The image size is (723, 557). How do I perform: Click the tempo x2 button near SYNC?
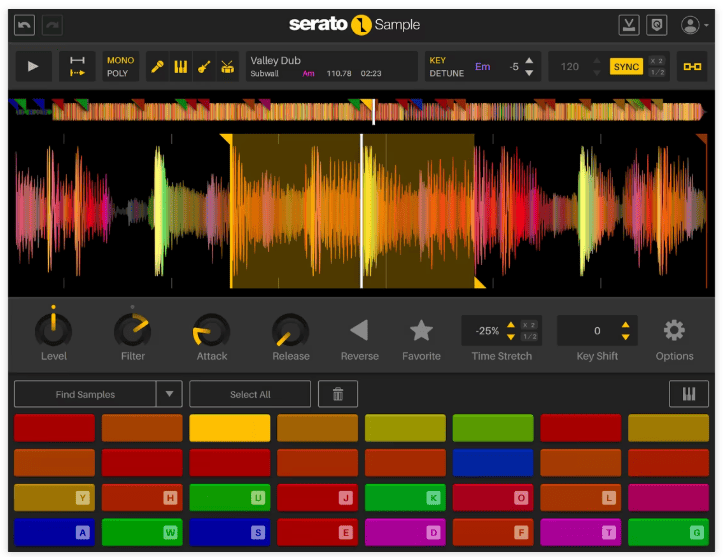pos(657,61)
